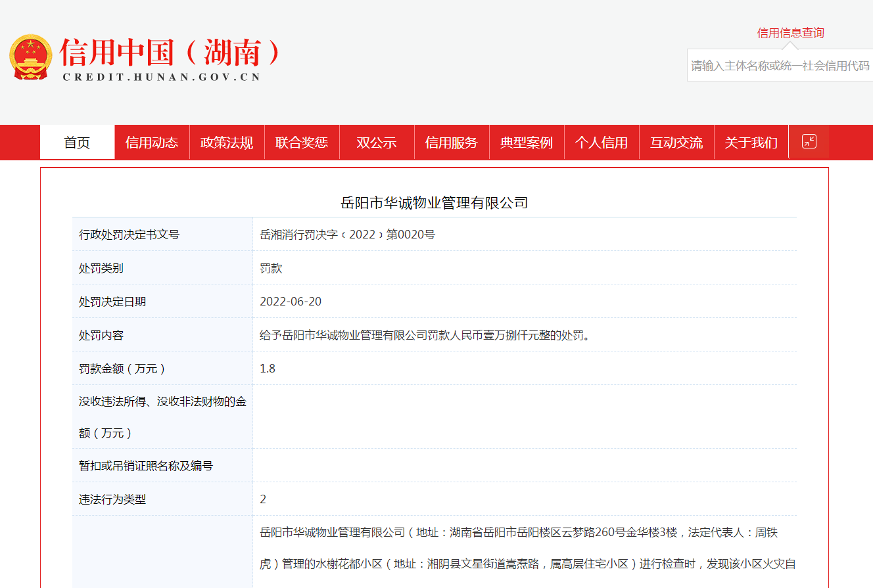Select fine amount value 1.8
Image resolution: width=873 pixels, height=588 pixels.
pos(268,369)
